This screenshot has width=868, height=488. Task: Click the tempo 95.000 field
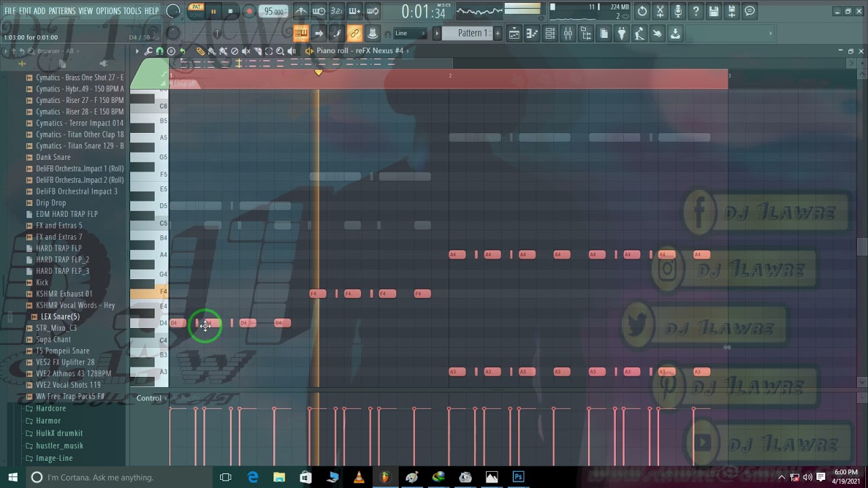pyautogui.click(x=274, y=12)
